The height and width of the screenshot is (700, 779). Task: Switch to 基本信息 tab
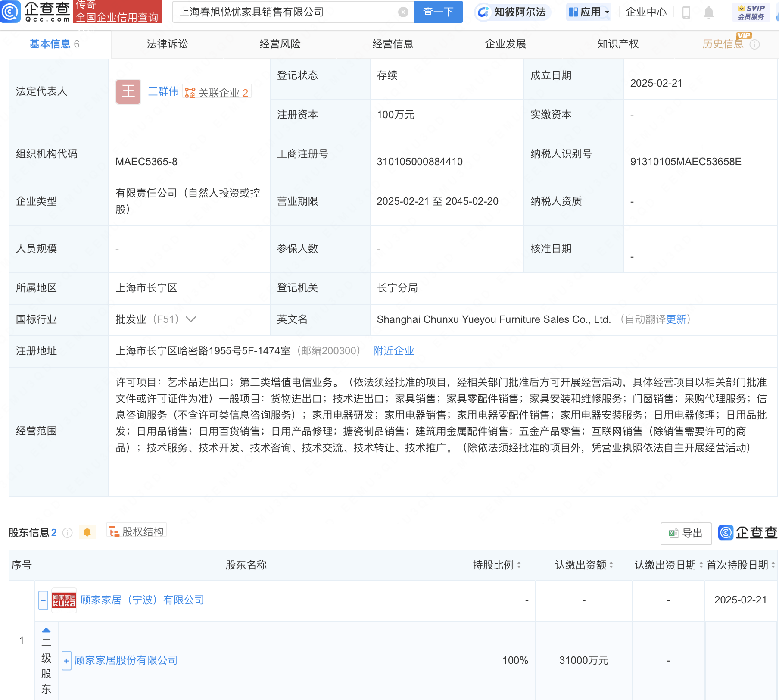pyautogui.click(x=55, y=44)
